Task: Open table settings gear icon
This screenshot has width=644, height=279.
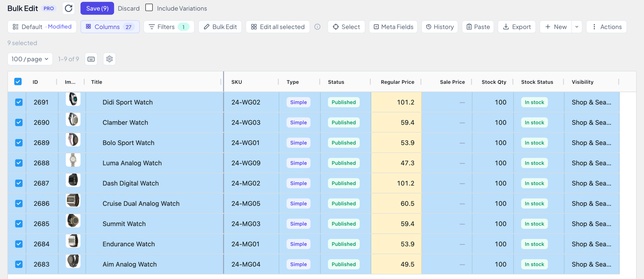Action: pos(109,59)
